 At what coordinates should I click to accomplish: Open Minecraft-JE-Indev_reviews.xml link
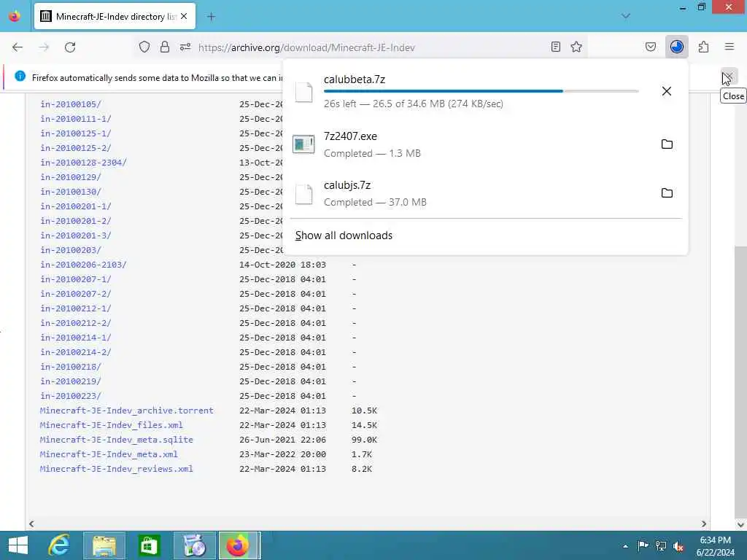point(117,469)
